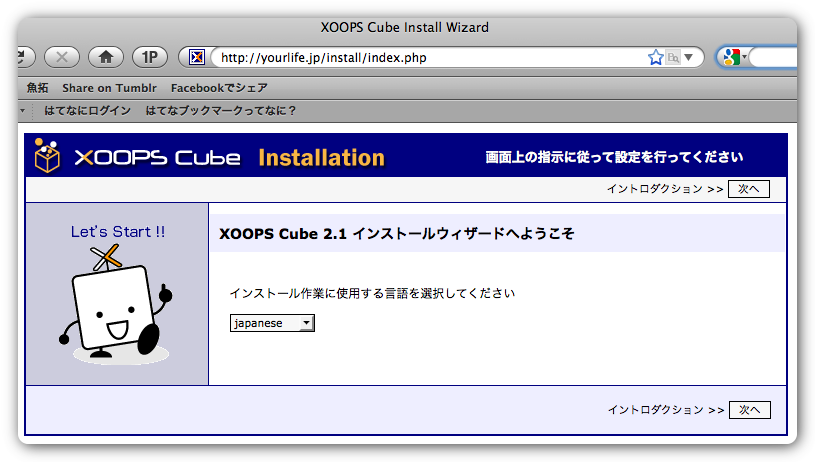Click the bottom イントロダクション >> label
The image size is (815, 462).
pos(666,410)
